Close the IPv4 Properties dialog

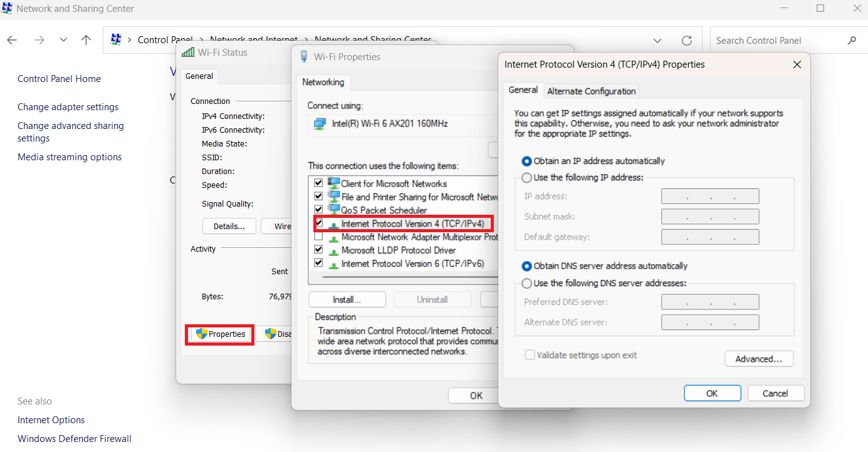(x=797, y=64)
